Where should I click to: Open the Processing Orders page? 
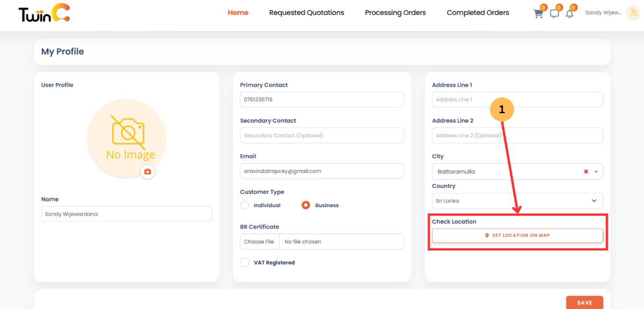pyautogui.click(x=395, y=12)
